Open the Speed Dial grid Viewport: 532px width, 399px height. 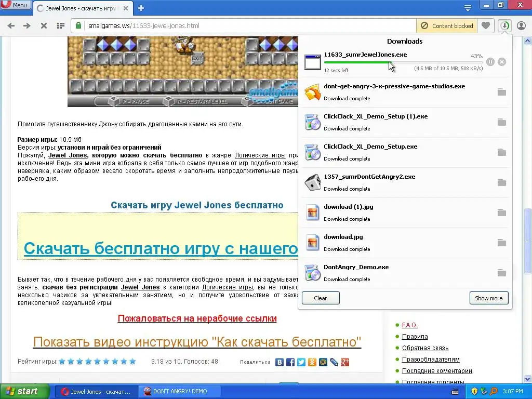tap(61, 26)
